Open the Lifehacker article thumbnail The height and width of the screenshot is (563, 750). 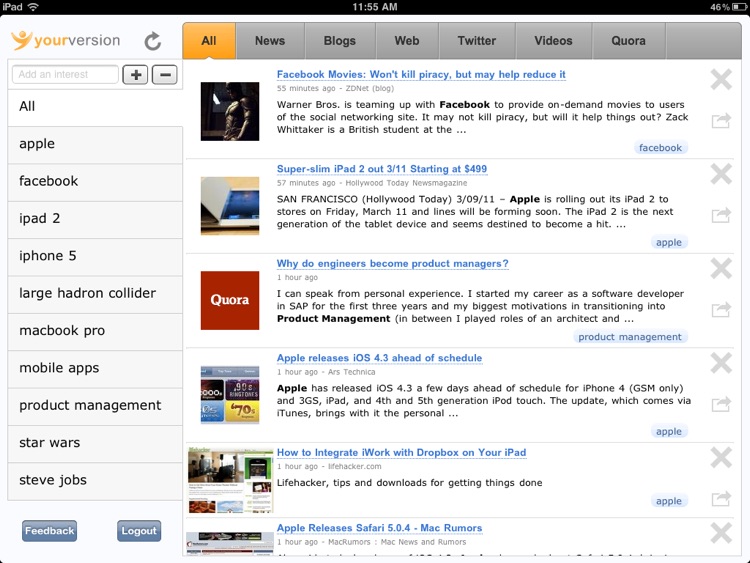(230, 481)
